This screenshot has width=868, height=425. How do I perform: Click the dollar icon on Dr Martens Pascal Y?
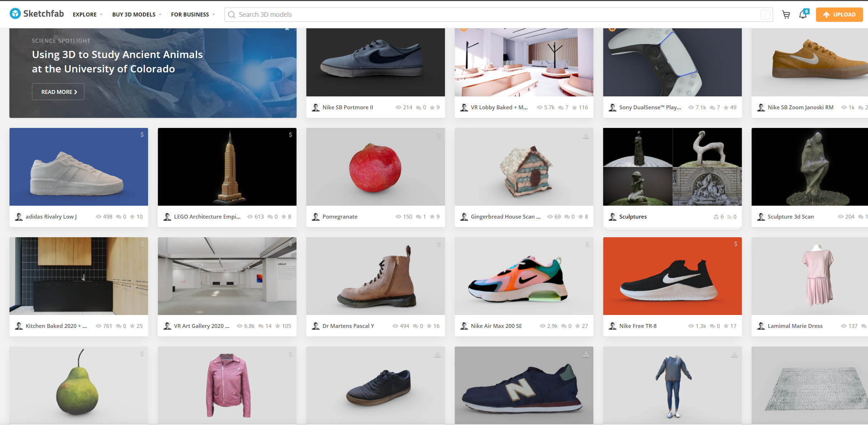coord(439,245)
